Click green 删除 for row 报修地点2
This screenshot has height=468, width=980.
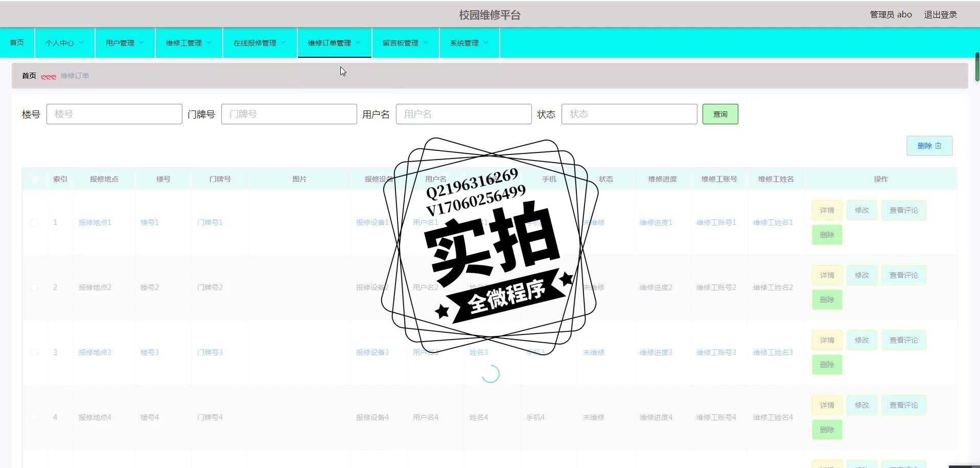point(827,300)
